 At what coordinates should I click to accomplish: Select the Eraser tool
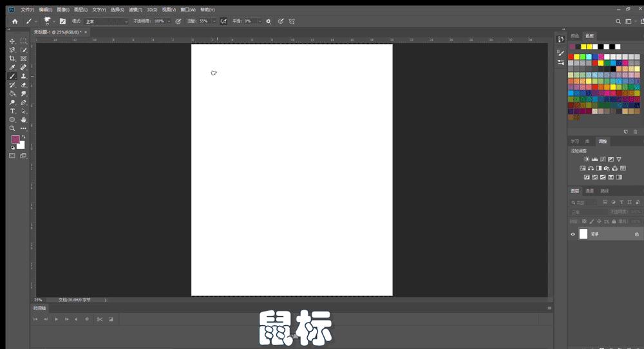23,85
